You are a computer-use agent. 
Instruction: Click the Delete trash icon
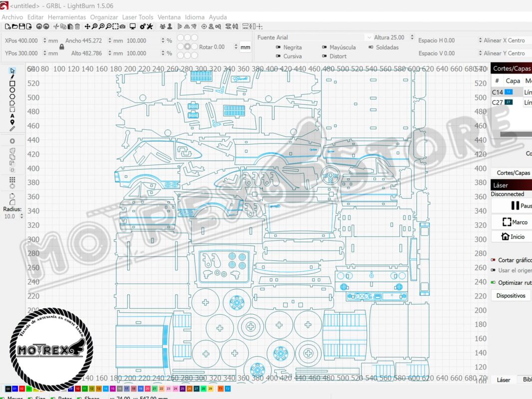[77, 26]
